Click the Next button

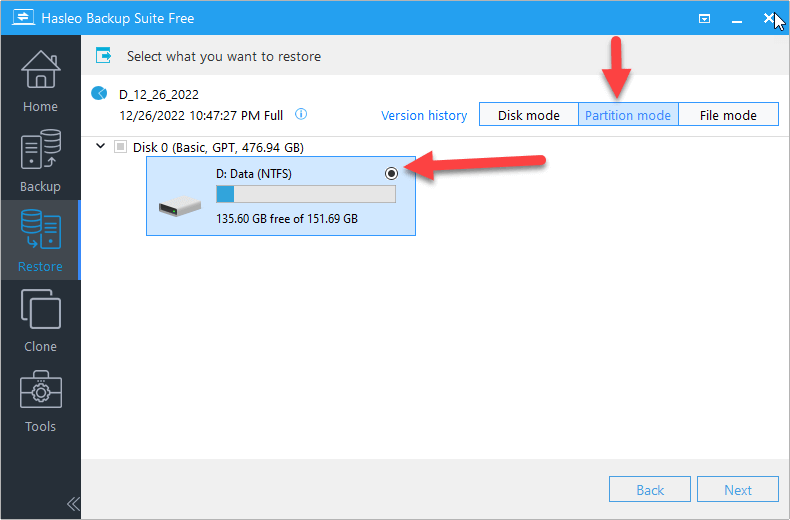tap(738, 490)
